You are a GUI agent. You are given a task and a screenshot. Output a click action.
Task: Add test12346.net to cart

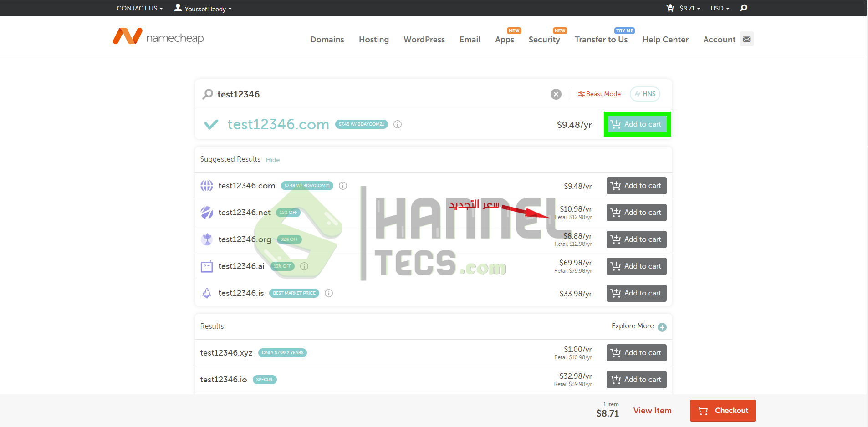636,213
